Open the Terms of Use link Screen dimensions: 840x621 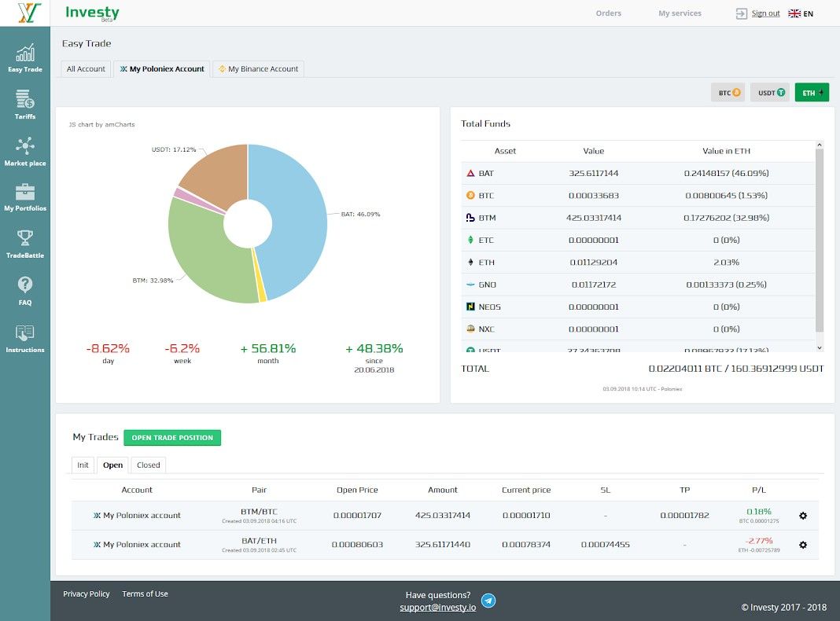coord(146,593)
